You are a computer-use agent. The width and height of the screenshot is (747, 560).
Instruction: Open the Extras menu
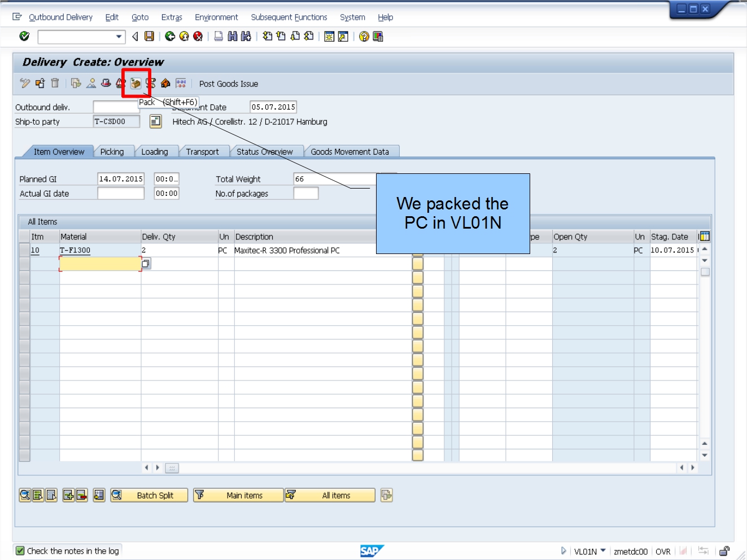click(172, 17)
